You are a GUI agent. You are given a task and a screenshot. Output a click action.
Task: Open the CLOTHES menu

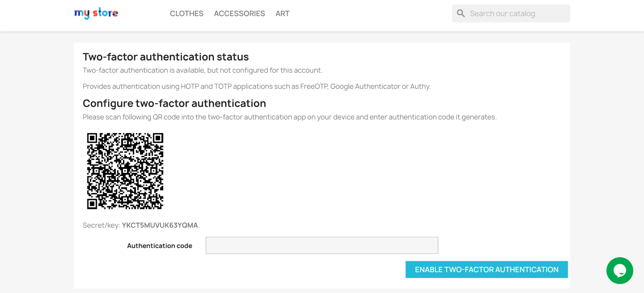click(x=186, y=14)
